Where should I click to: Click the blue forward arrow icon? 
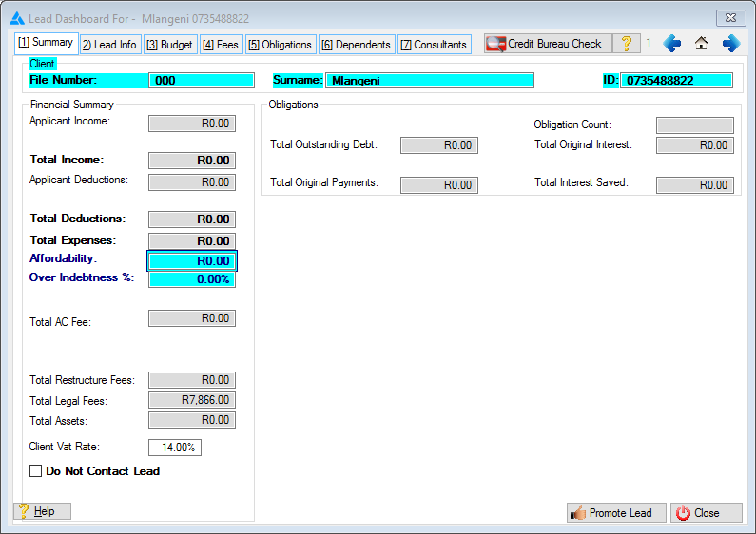730,44
